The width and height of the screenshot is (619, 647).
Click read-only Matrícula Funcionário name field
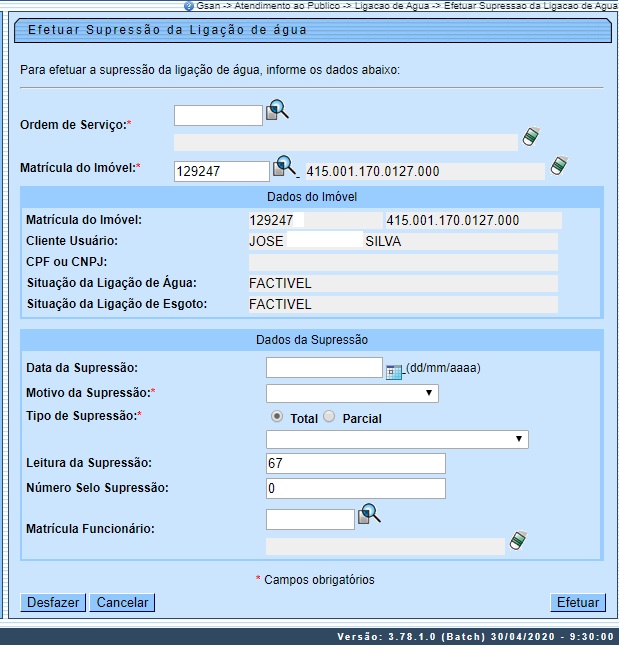(385, 546)
